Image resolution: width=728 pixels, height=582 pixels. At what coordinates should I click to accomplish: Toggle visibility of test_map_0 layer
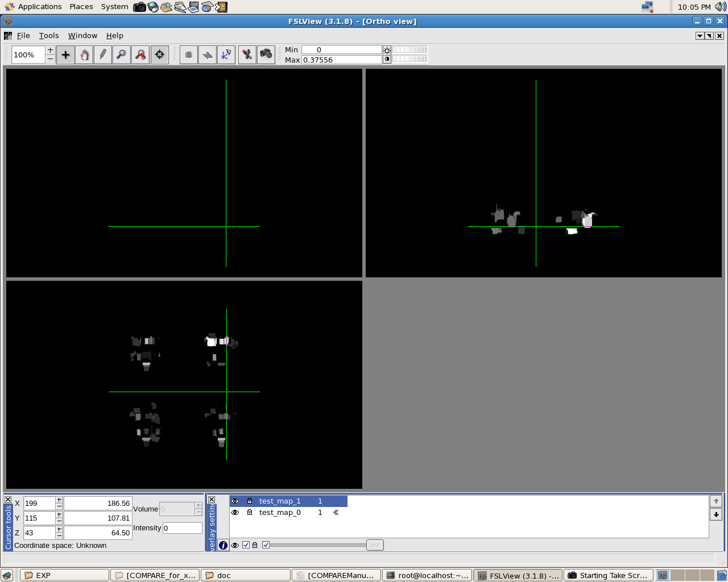235,513
